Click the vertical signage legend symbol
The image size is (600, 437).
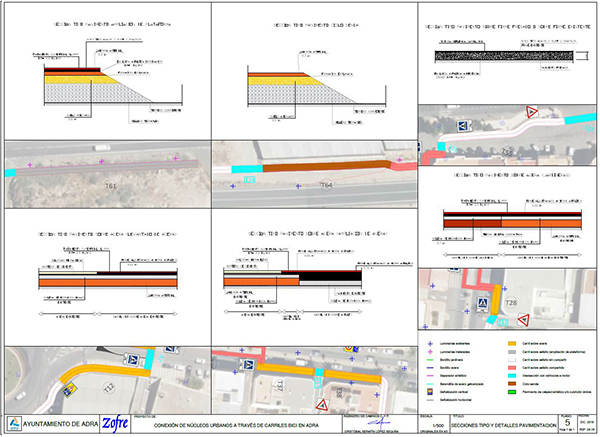click(430, 392)
